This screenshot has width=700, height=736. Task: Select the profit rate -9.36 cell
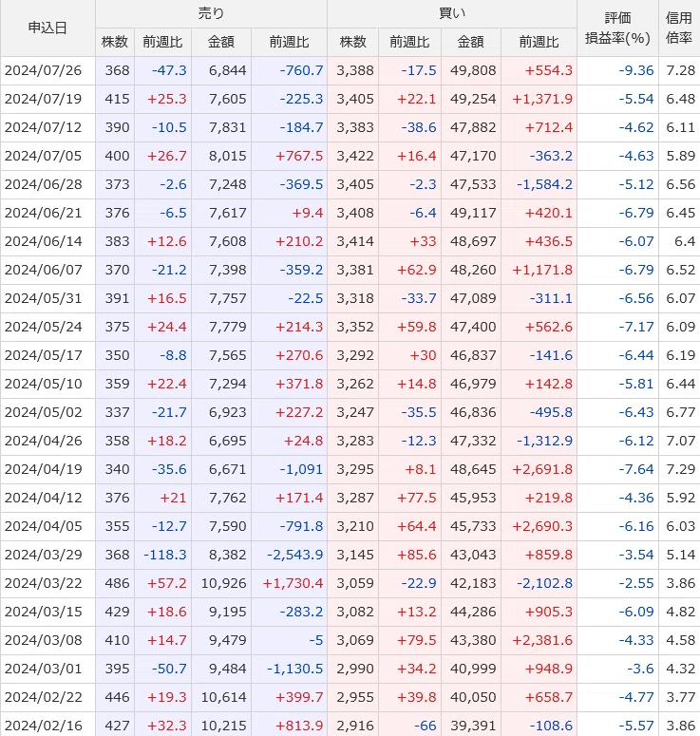pyautogui.click(x=617, y=71)
